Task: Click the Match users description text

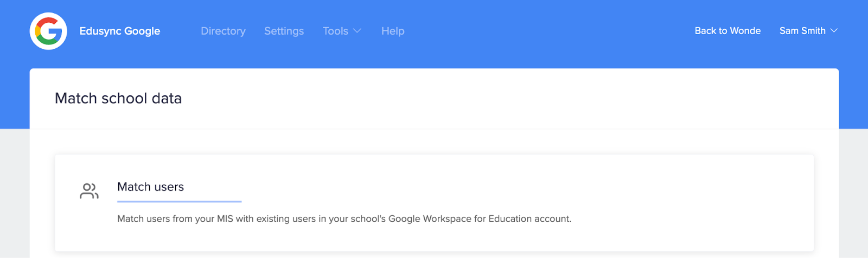Action: (x=344, y=219)
